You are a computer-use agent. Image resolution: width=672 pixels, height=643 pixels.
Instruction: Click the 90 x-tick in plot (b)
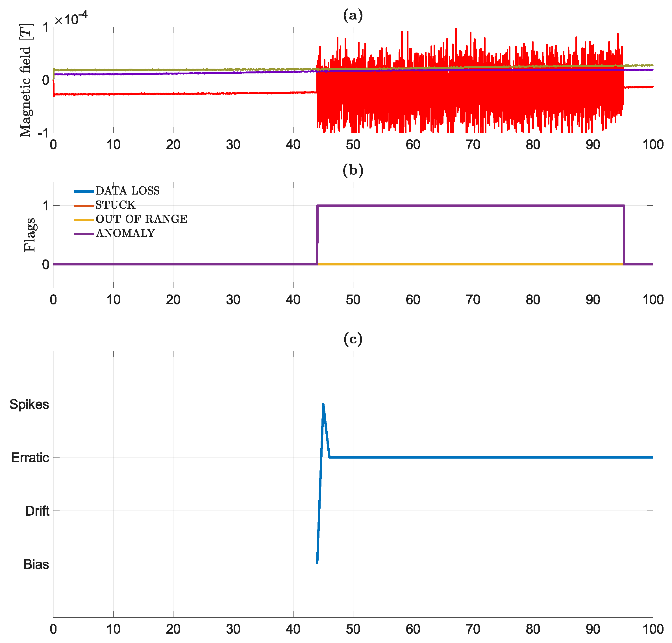(x=593, y=300)
